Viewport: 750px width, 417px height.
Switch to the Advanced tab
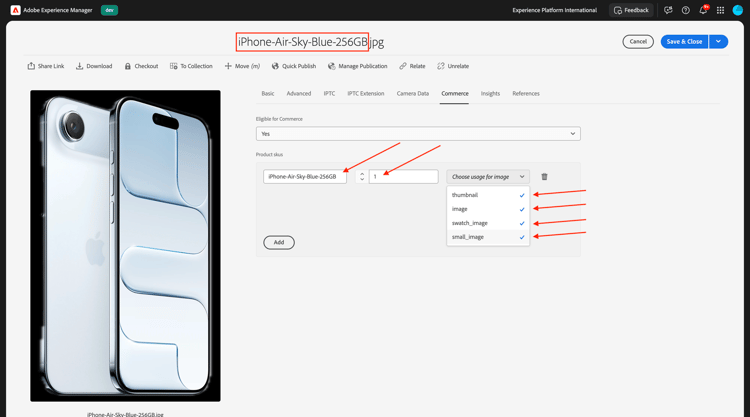tap(299, 94)
